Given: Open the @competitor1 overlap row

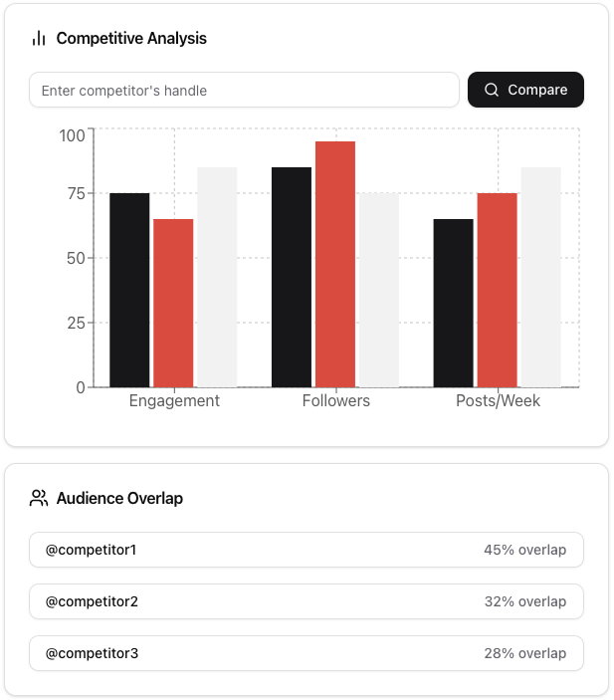Looking at the screenshot, I should tap(307, 550).
